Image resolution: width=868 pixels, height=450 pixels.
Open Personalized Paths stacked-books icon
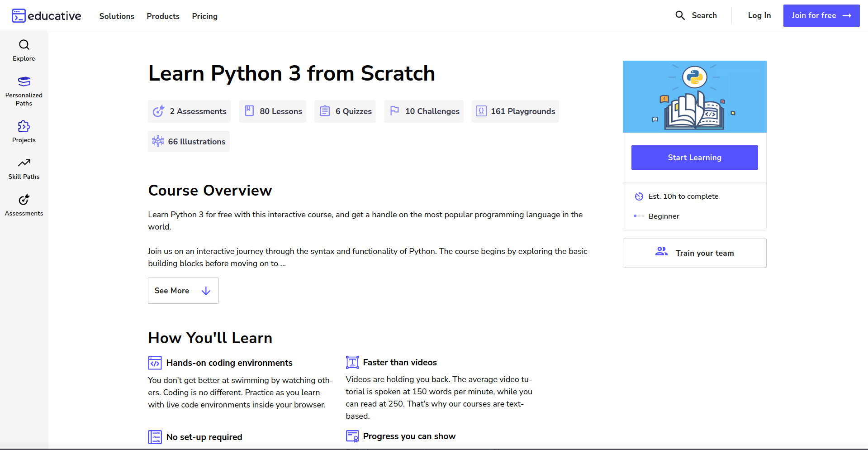tap(24, 81)
